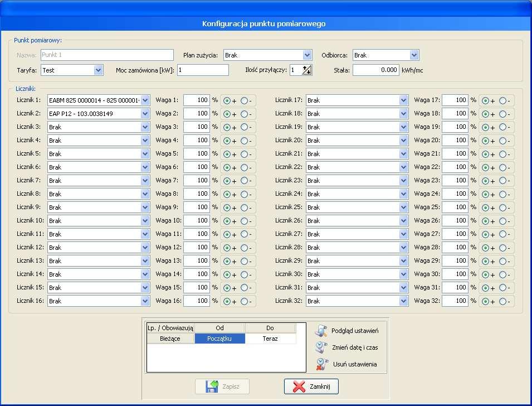This screenshot has height=406, width=532.
Task: Click Usuń ustawienia delete icon
Action: click(321, 364)
